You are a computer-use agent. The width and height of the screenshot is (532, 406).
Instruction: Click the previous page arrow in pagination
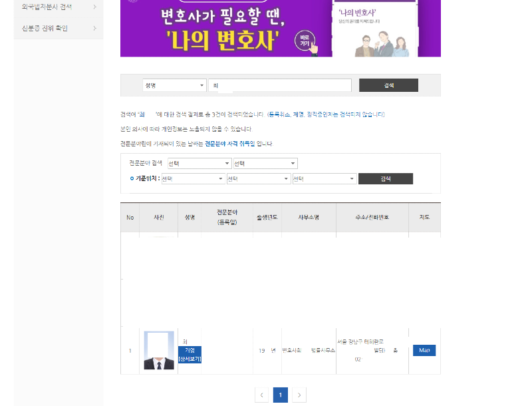tap(262, 394)
